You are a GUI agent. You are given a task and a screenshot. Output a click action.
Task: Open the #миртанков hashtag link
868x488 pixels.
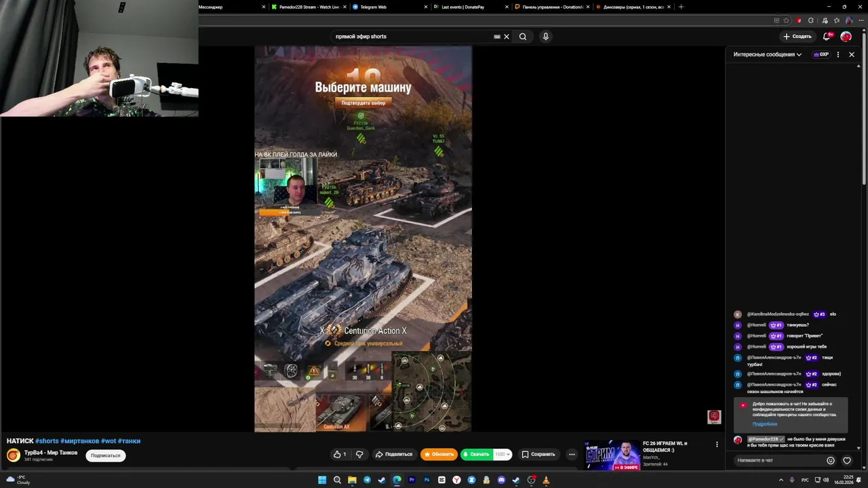(79, 441)
